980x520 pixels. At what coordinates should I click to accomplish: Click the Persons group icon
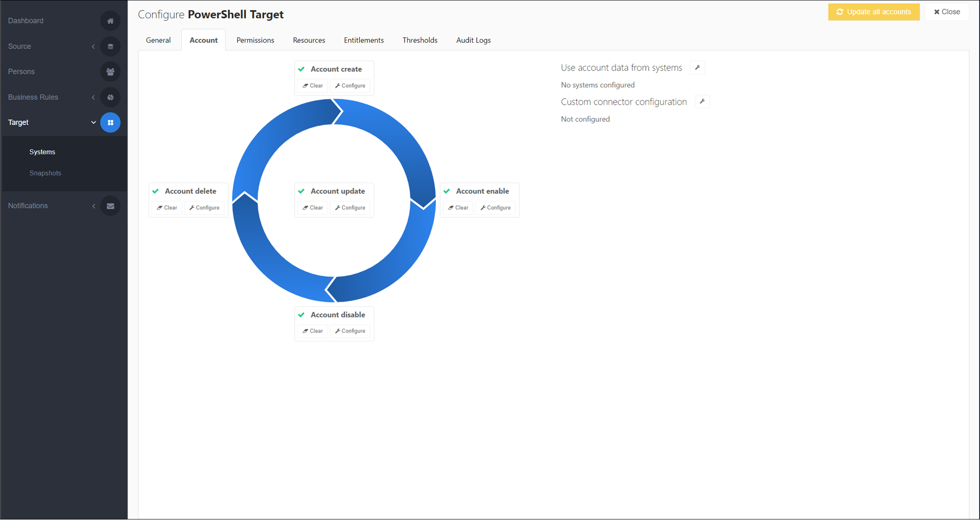tap(110, 72)
